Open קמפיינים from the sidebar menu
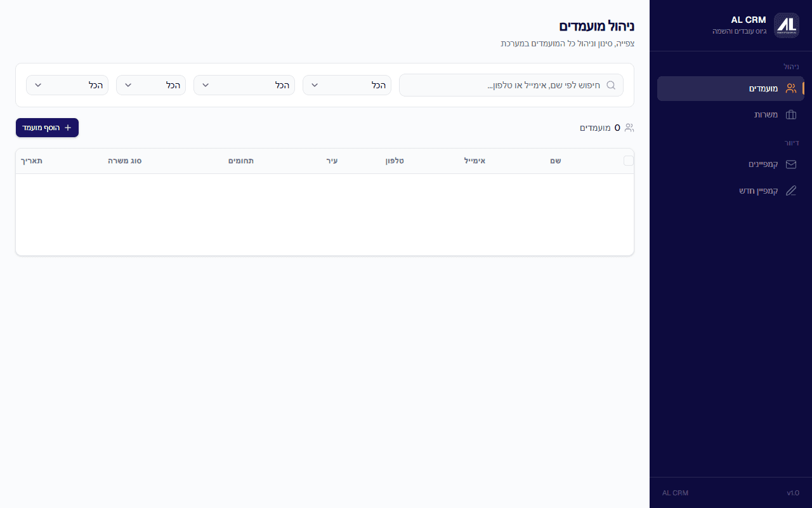Screen dimensions: 812x508 [x=763, y=164]
